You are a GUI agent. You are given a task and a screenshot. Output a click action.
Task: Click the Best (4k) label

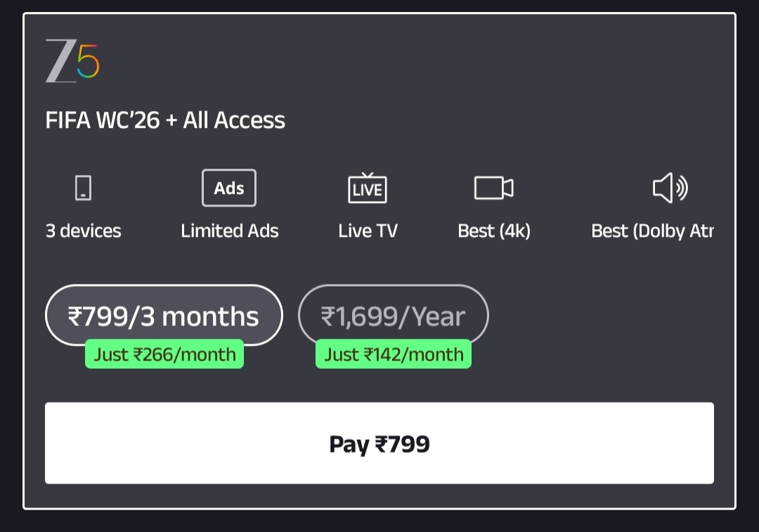pyautogui.click(x=494, y=231)
